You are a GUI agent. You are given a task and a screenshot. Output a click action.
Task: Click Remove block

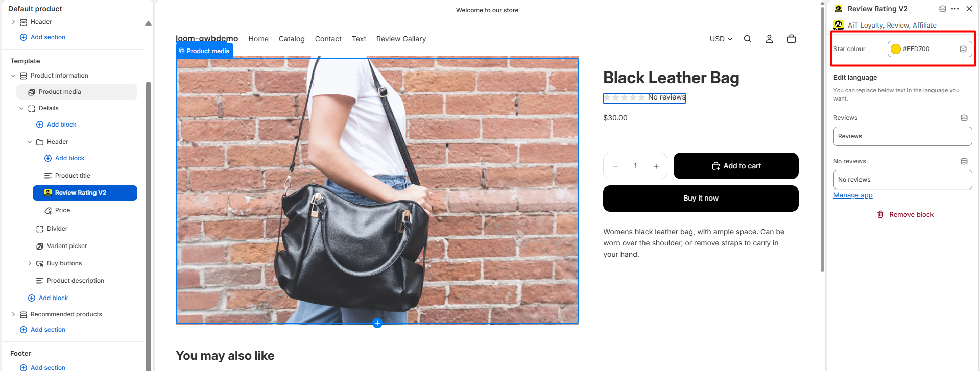point(905,215)
